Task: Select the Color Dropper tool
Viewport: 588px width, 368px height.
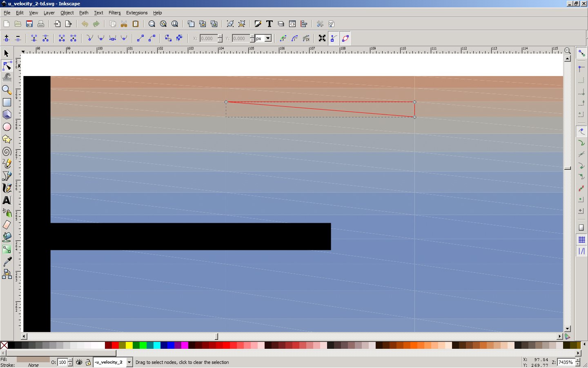Action: [7, 262]
